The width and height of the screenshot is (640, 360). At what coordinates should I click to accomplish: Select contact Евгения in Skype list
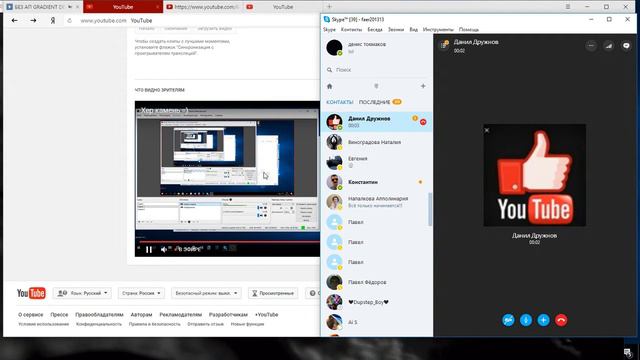pos(376,162)
